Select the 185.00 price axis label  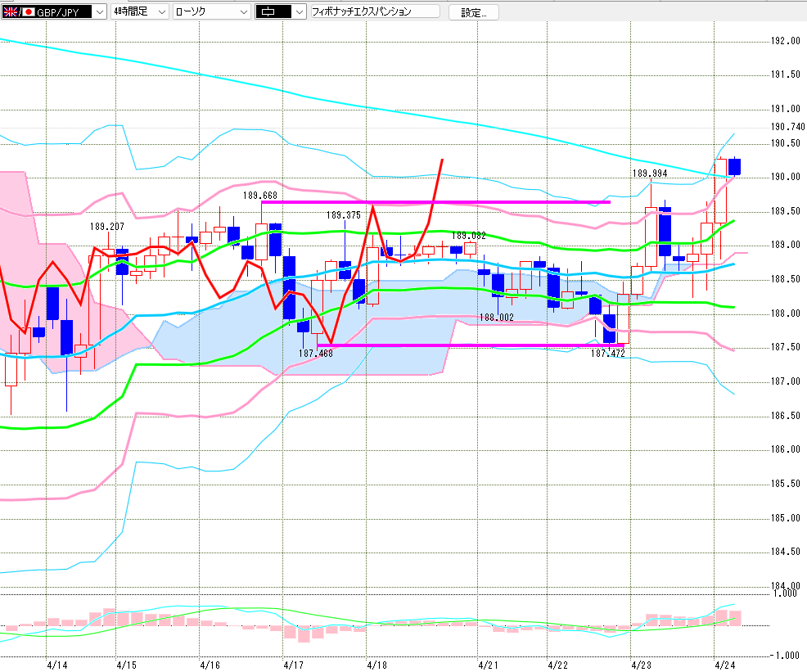tap(786, 518)
